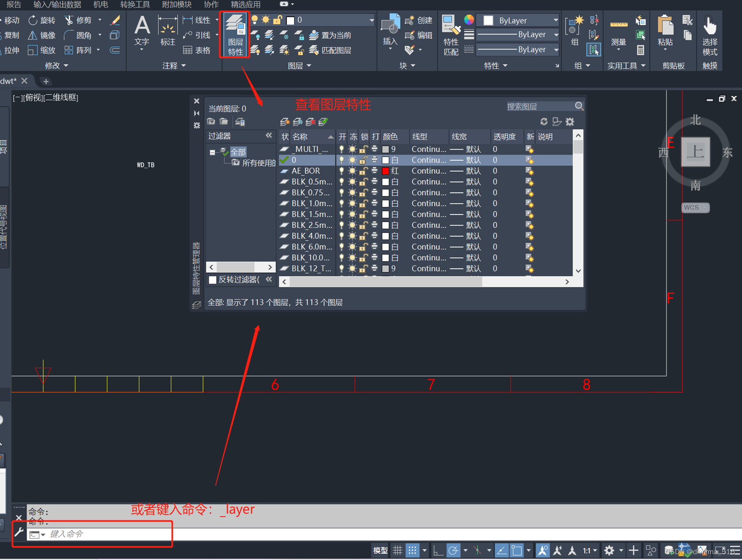The width and height of the screenshot is (742, 560).
Task: Click the refresh icon in layer manager
Action: pyautogui.click(x=544, y=121)
